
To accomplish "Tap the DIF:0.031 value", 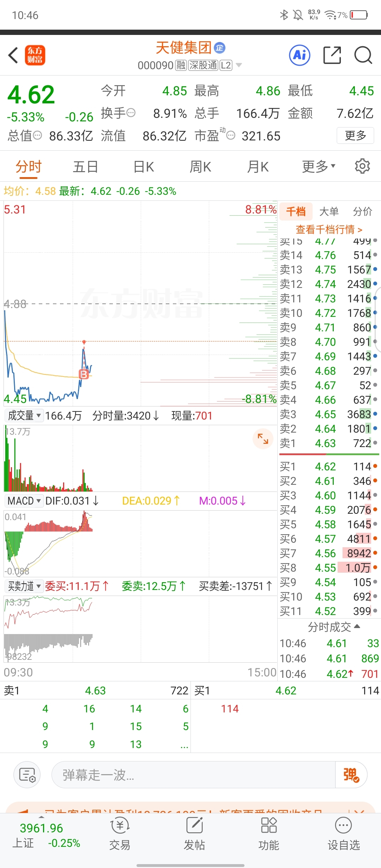I will click(x=72, y=501).
